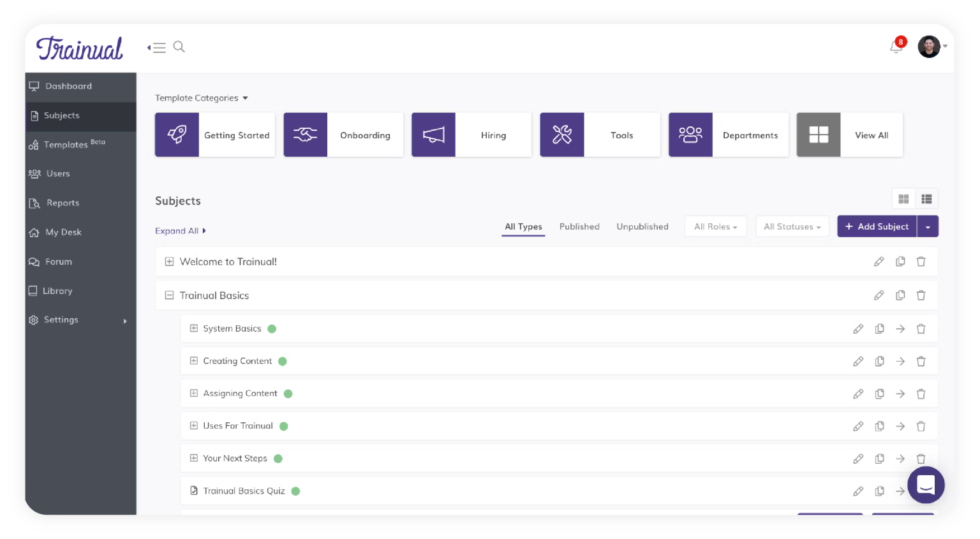Viewport: 980px width, 539px height.
Task: Switch subjects to list view
Action: pos(926,198)
